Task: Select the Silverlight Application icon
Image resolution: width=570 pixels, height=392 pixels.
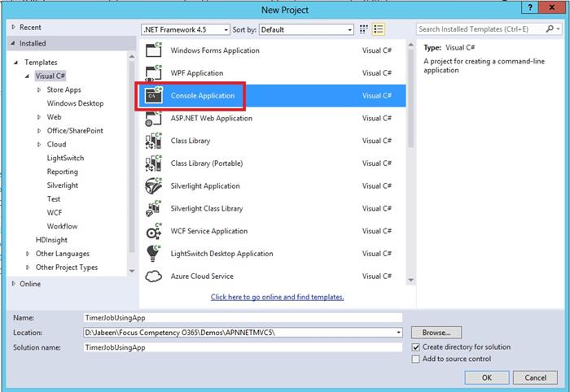Action: click(153, 186)
